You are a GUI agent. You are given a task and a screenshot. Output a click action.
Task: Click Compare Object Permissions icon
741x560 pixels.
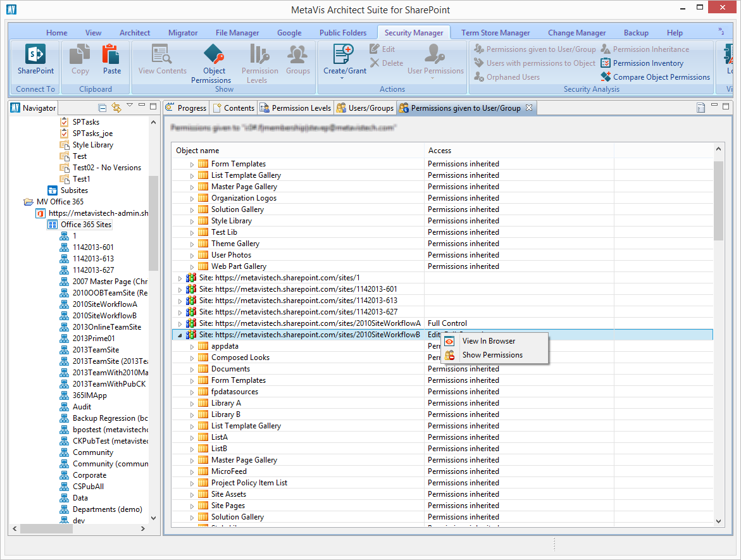tap(606, 77)
